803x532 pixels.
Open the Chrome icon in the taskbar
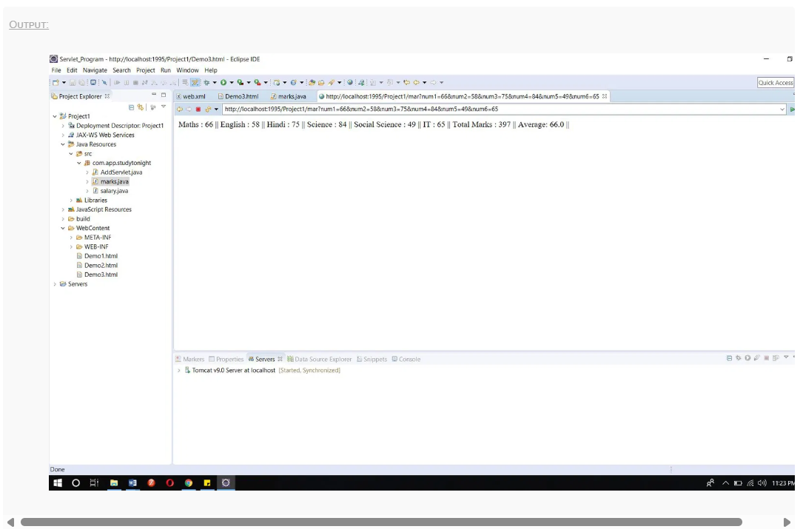pyautogui.click(x=189, y=483)
